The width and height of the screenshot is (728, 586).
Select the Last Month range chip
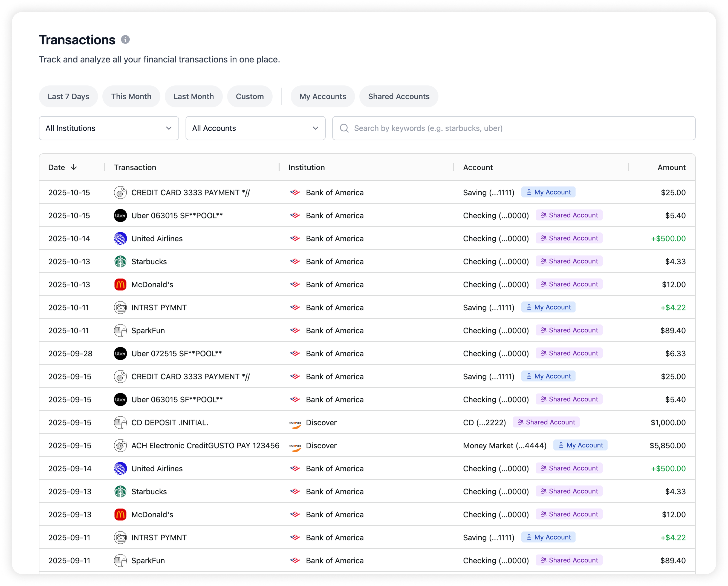193,97
